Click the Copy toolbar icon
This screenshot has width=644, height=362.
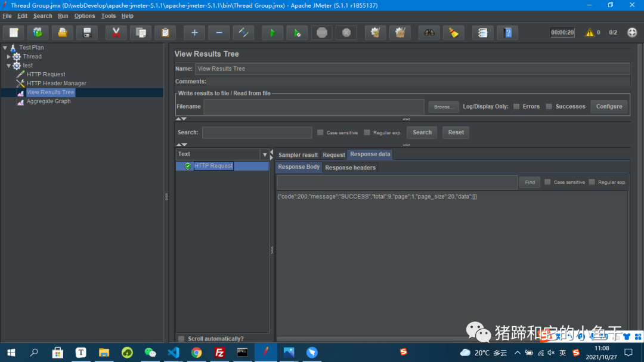(x=141, y=32)
